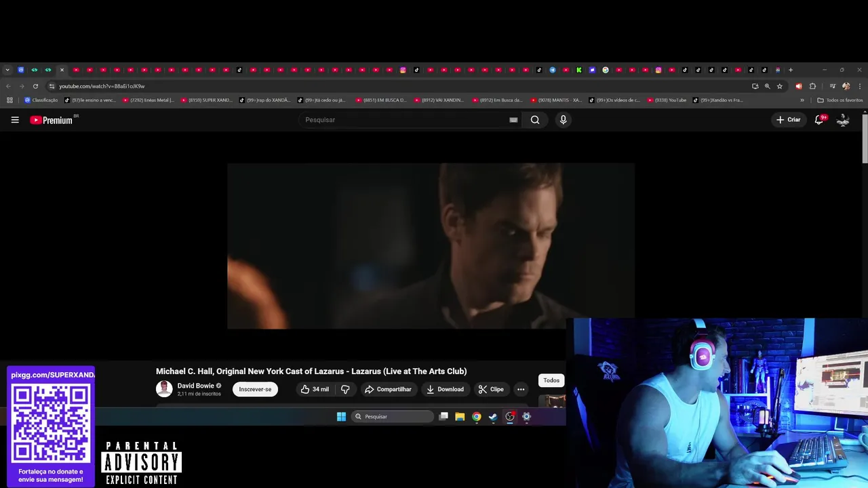Screen dimensions: 868x488
Task: Open Chrome apps grid in bookmarks bar
Action: tap(9, 100)
